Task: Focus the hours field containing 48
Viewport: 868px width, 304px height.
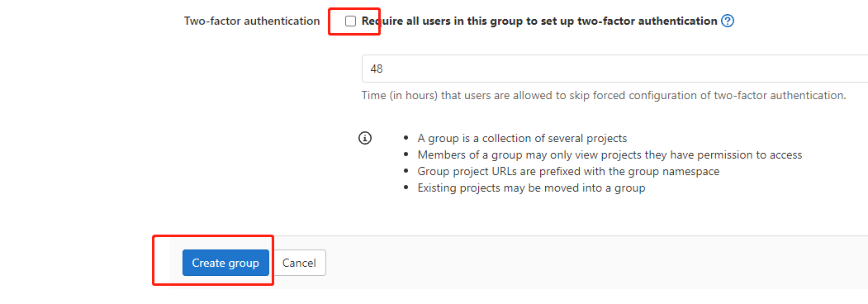Action: 614,69
